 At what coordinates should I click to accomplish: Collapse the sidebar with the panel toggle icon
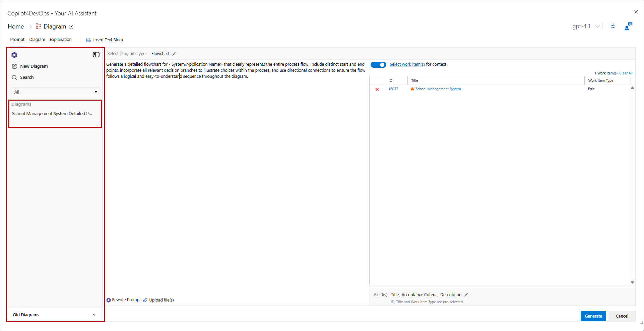pos(96,55)
